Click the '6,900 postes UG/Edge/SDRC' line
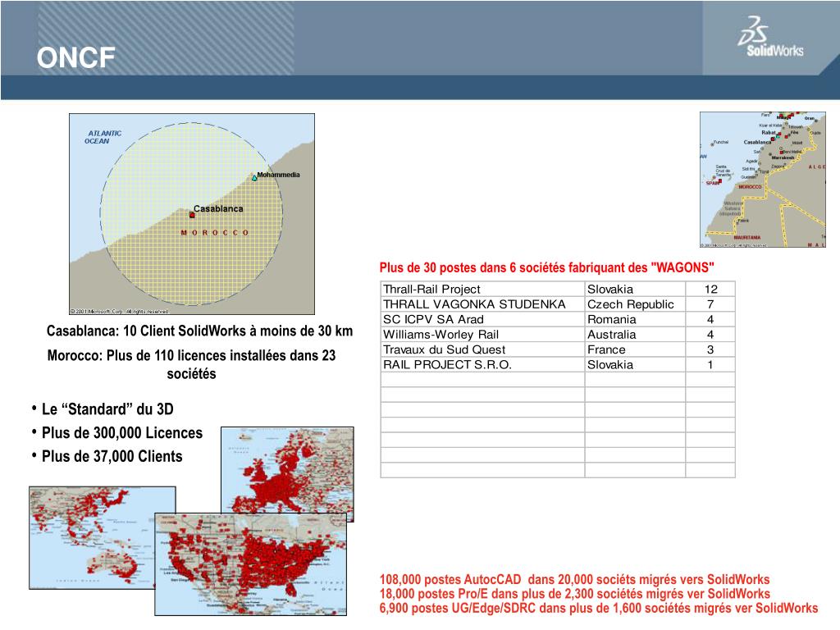The image size is (840, 630). pyautogui.click(x=598, y=608)
